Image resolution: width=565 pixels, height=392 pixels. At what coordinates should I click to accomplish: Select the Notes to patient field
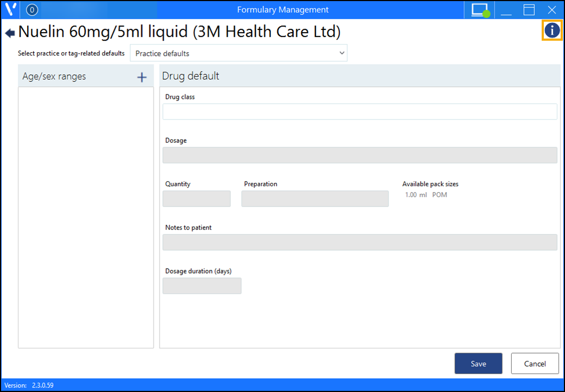359,242
